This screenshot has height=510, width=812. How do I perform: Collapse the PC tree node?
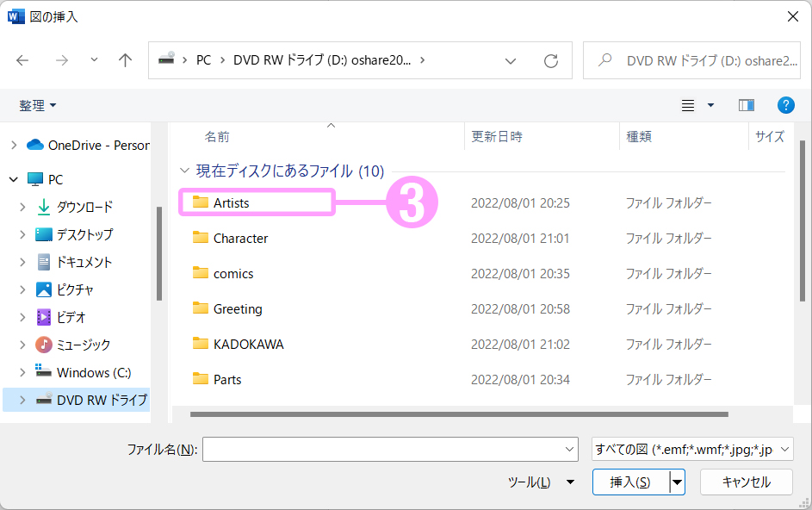coord(13,179)
